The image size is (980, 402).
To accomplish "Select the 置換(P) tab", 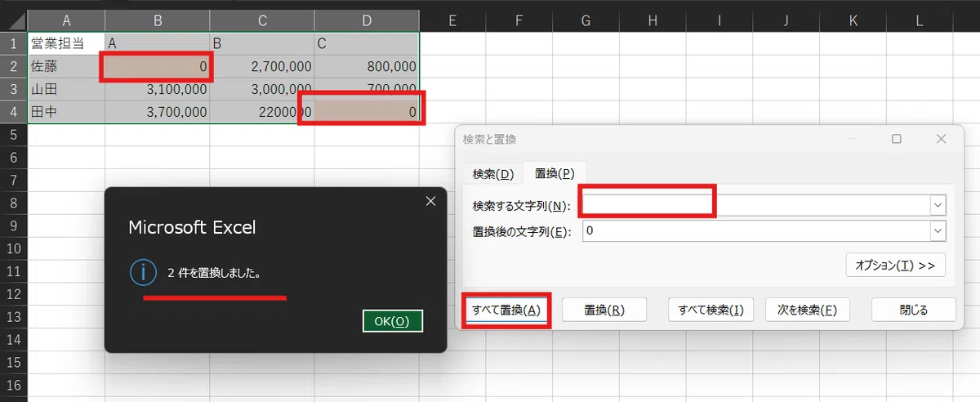I will (x=555, y=173).
